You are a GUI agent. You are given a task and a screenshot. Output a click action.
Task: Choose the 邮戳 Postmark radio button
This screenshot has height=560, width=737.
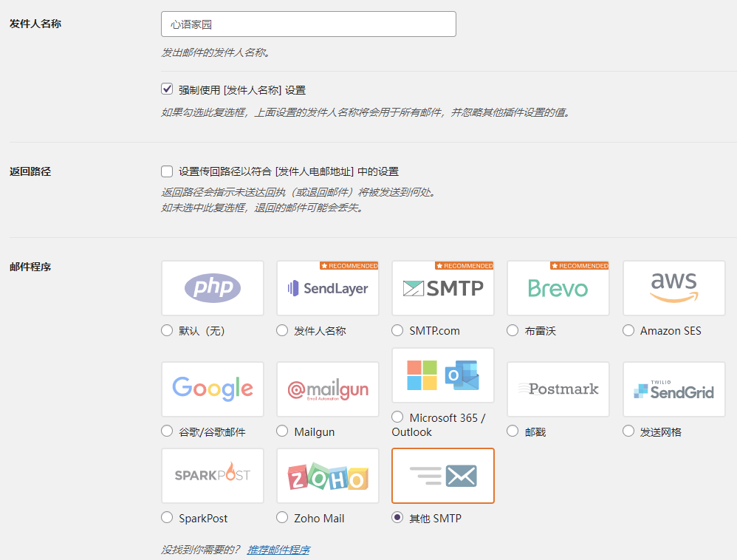coord(513,431)
